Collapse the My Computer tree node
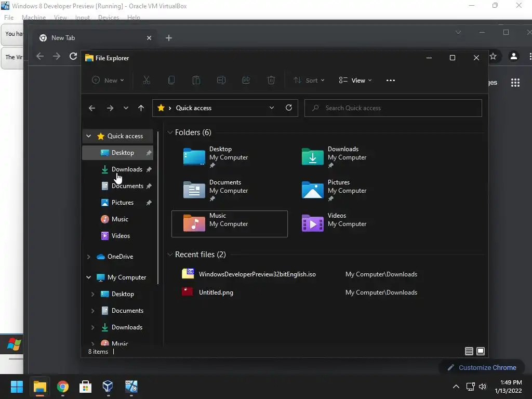The height and width of the screenshot is (399, 532). click(88, 277)
